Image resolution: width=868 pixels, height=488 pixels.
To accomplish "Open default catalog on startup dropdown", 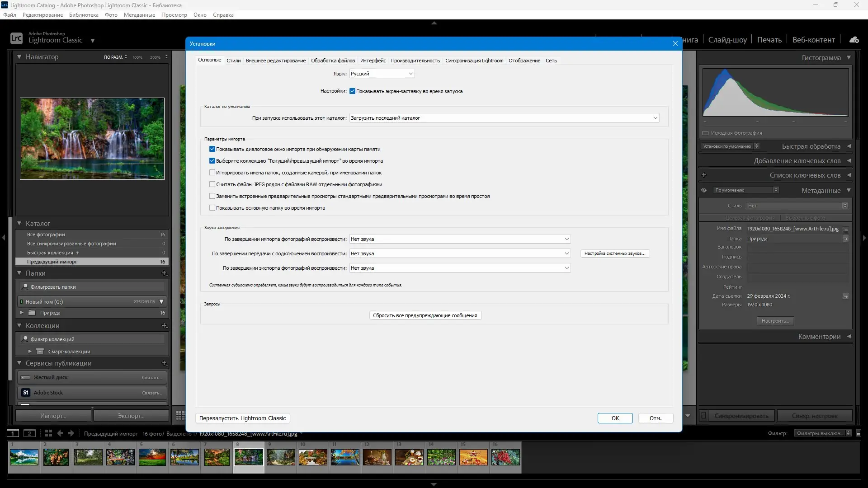I will coord(504,118).
